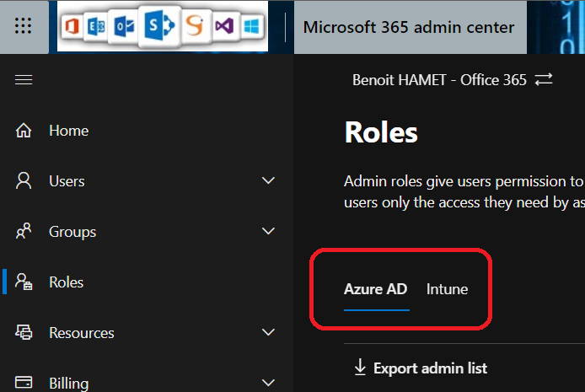Open the app launcher waffle icon

point(24,27)
